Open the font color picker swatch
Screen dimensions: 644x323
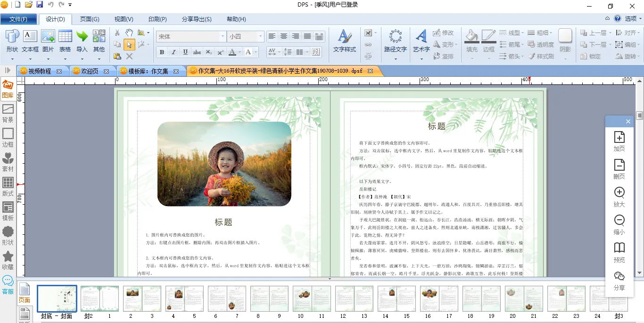[x=232, y=52]
